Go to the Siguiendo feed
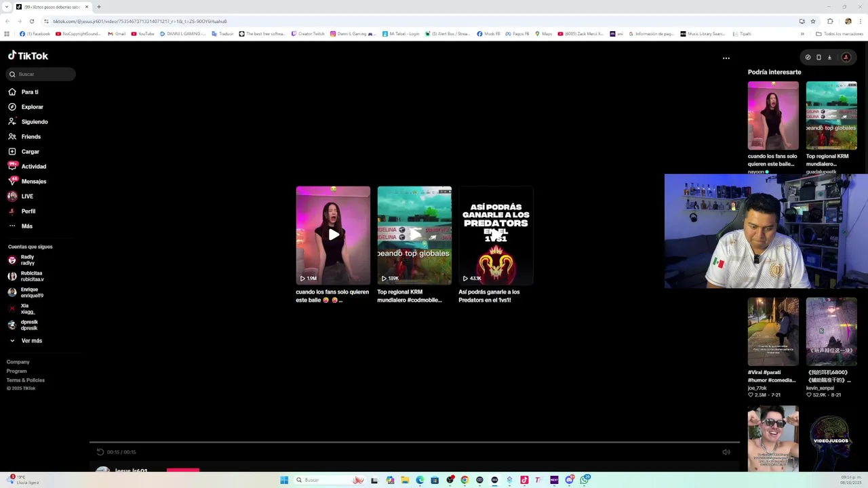868x488 pixels. (28, 122)
